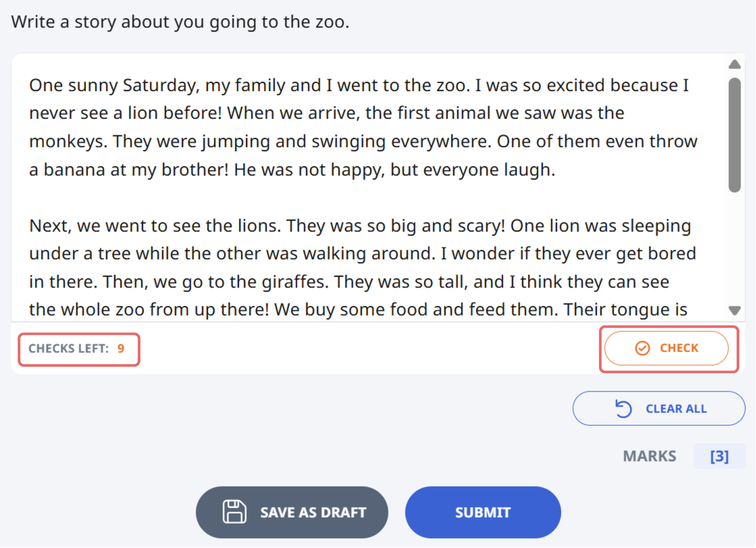Click the question prompt about the zoo

tap(180, 23)
